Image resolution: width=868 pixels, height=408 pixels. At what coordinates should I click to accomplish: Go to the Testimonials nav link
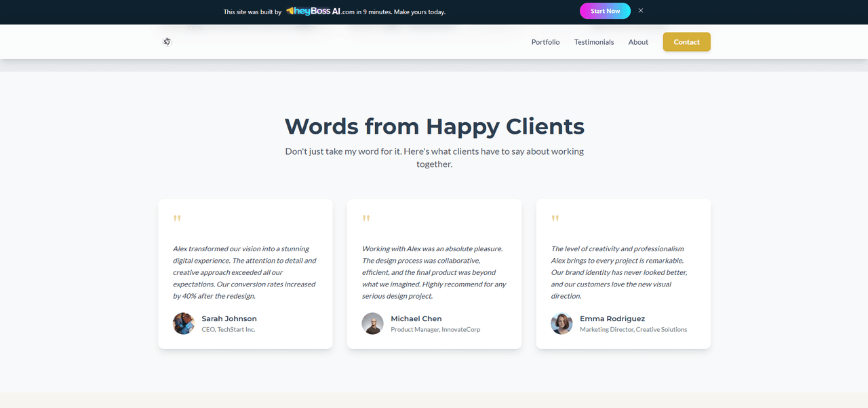(594, 42)
